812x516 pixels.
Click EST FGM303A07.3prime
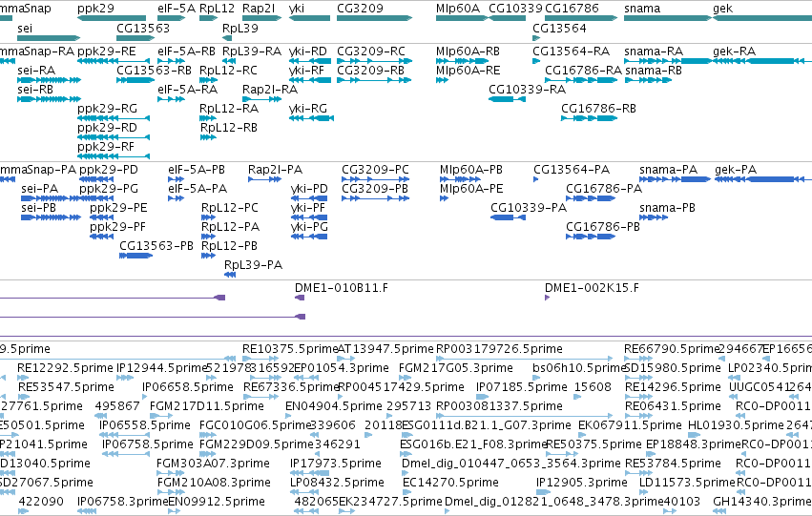(x=214, y=464)
